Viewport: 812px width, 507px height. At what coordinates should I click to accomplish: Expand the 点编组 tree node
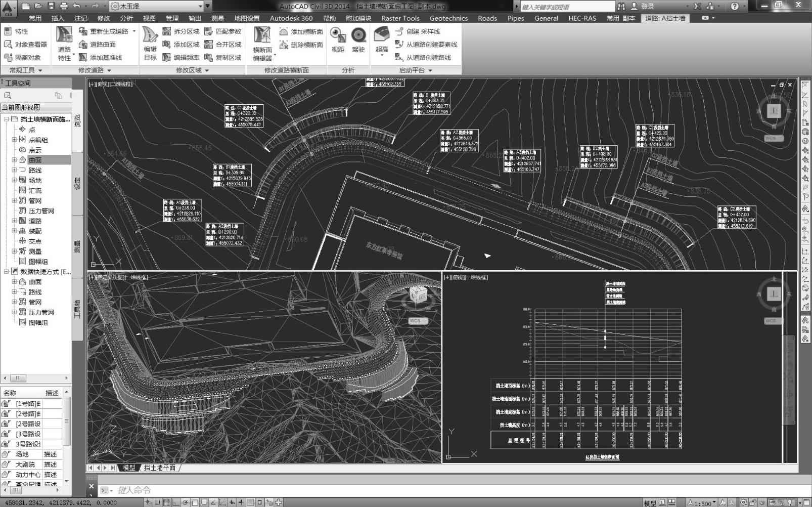point(15,140)
